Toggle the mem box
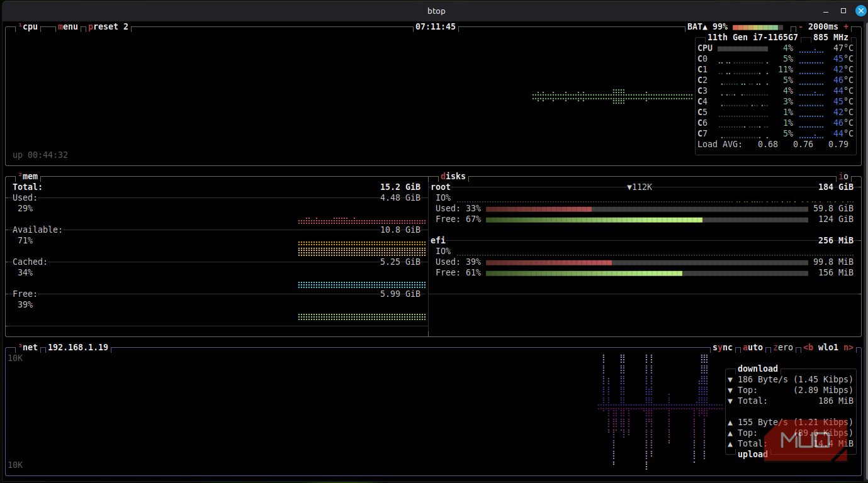Viewport: 868px width, 483px height. 28,177
